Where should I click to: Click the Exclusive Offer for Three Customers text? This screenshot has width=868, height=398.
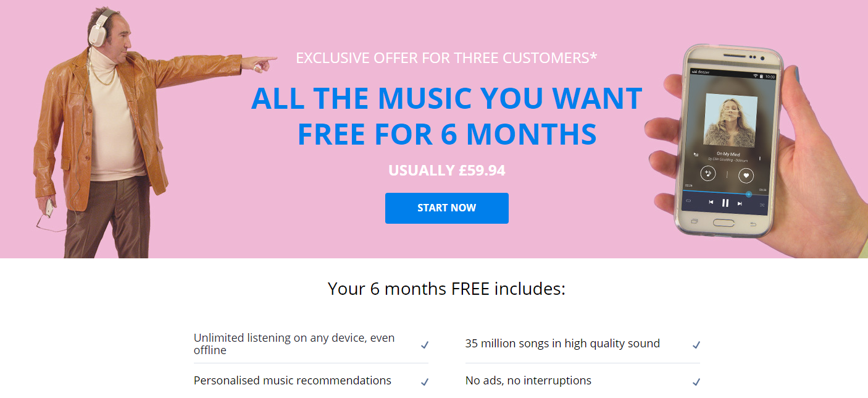(447, 58)
